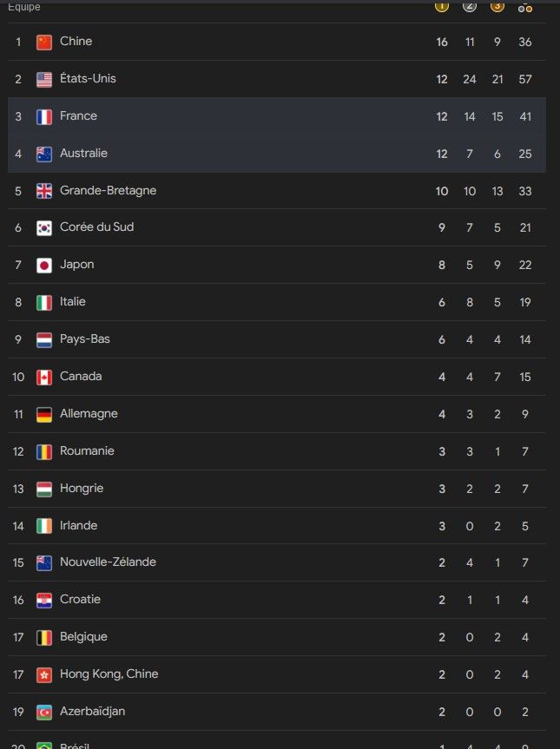Screen dimensions: 560x749
Task: Click the Japan flag icon
Action: [x=44, y=265]
